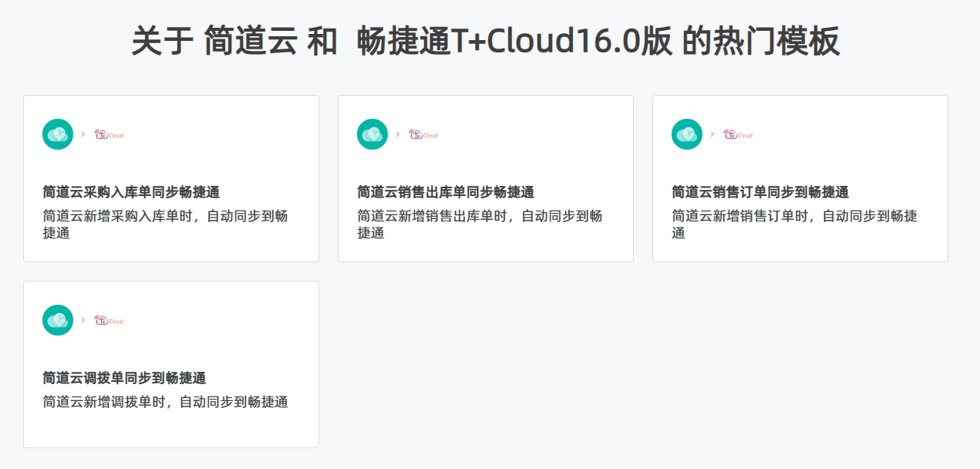Click 简道云 icon on 销售订单 card

[687, 134]
